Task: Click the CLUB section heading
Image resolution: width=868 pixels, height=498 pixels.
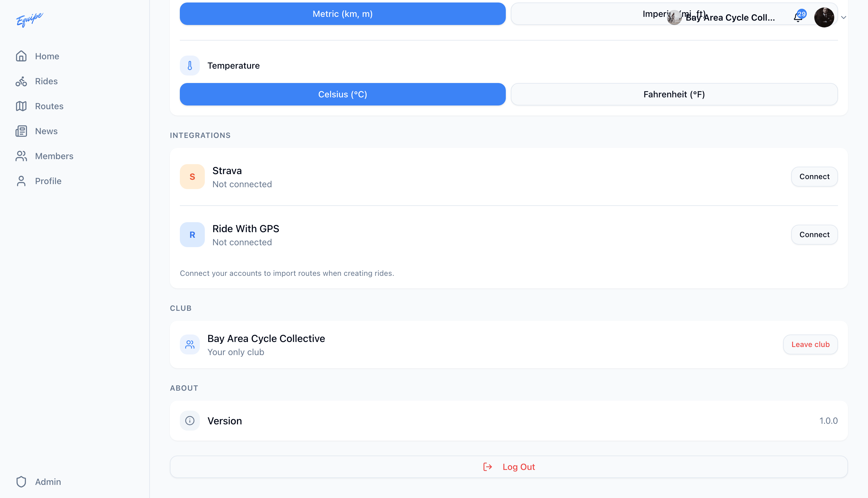Action: 181,308
